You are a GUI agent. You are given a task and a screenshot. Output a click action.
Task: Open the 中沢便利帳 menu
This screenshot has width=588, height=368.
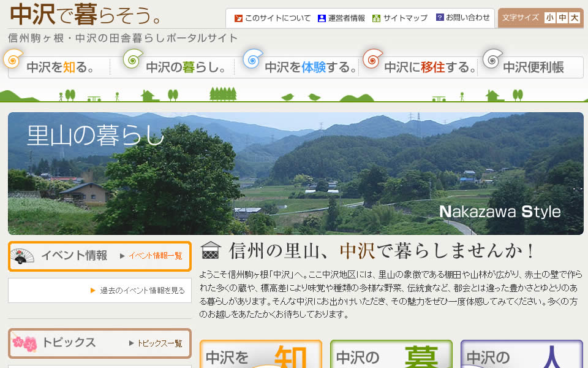pyautogui.click(x=533, y=67)
